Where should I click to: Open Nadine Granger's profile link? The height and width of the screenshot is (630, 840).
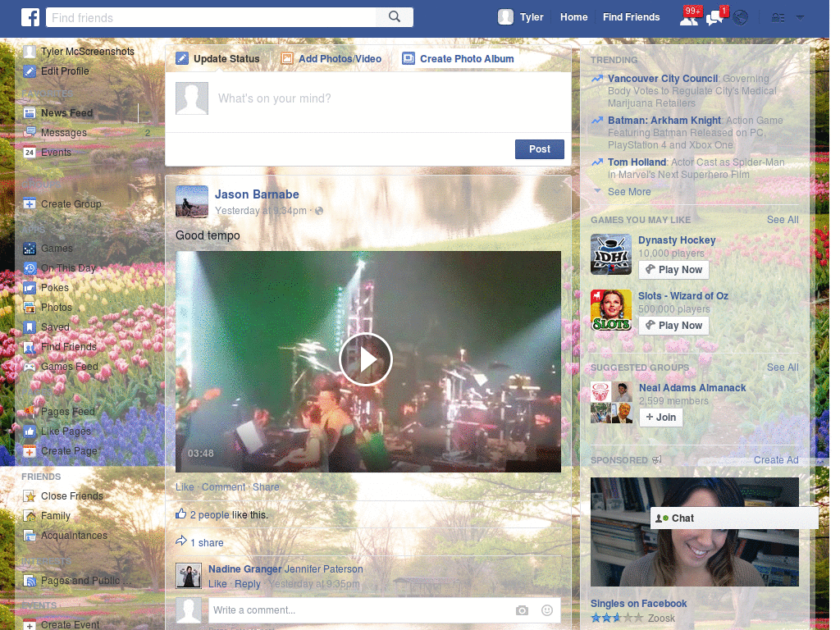click(244, 569)
